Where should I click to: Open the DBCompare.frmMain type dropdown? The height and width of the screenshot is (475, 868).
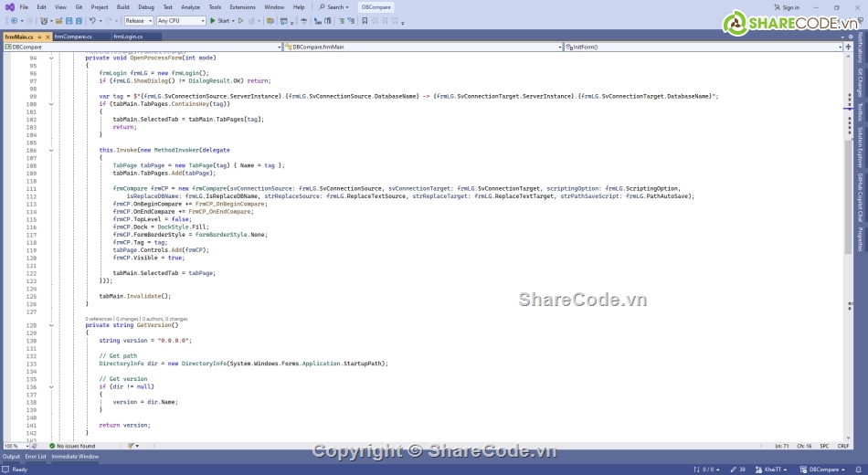pyautogui.click(x=423, y=47)
